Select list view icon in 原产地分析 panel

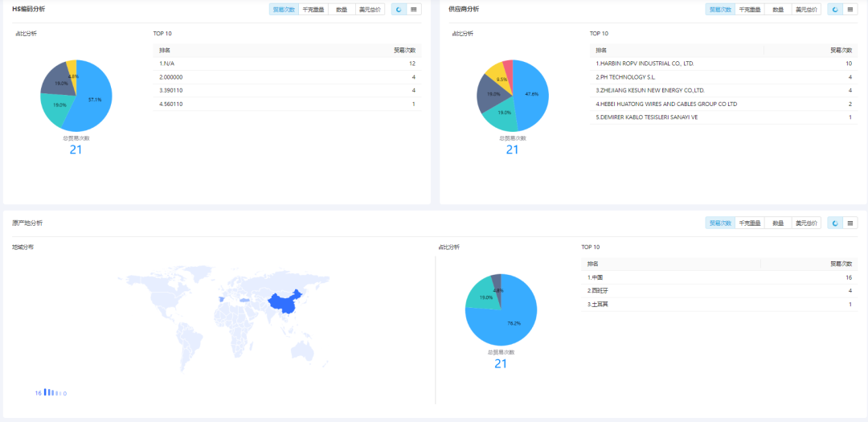tap(850, 223)
